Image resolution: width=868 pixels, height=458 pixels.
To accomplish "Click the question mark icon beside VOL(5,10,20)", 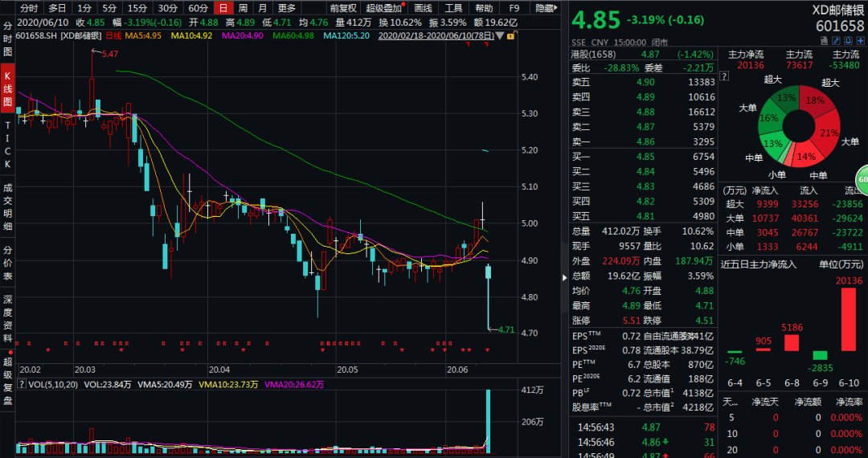I will click(22, 384).
